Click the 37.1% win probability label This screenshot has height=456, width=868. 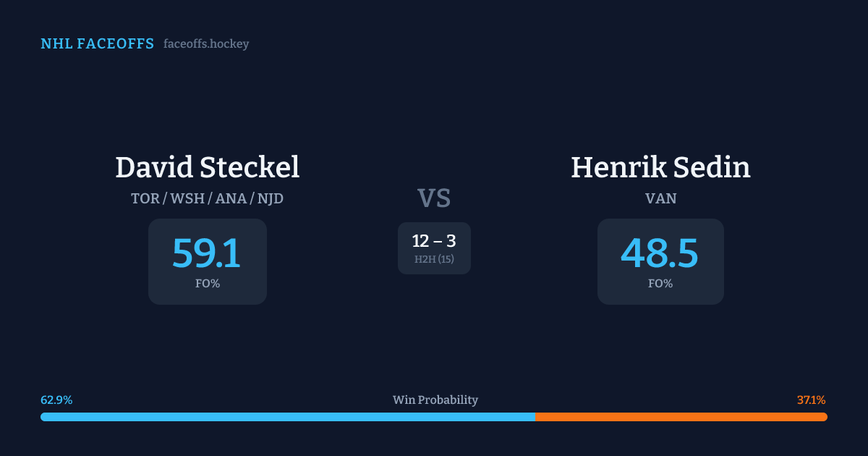tap(812, 400)
